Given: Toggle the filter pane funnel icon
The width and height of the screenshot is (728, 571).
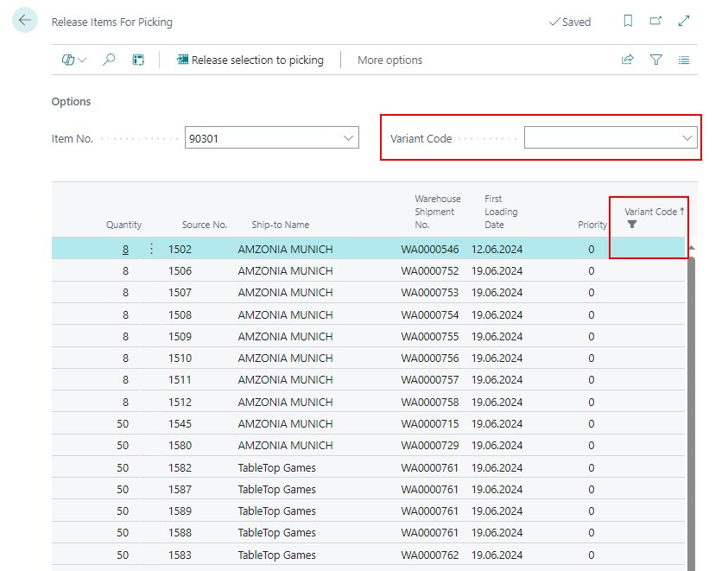Looking at the screenshot, I should click(x=656, y=60).
